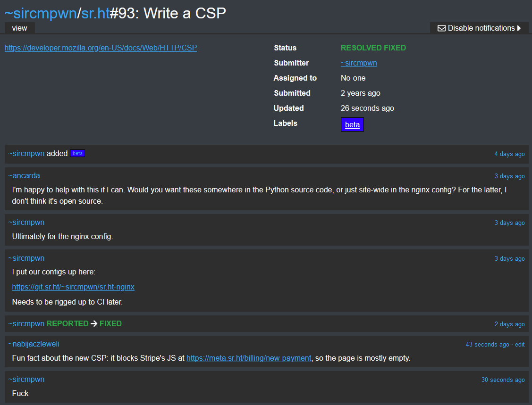Click the 4 days ago timestamp
This screenshot has width=532, height=405.
pyautogui.click(x=509, y=154)
